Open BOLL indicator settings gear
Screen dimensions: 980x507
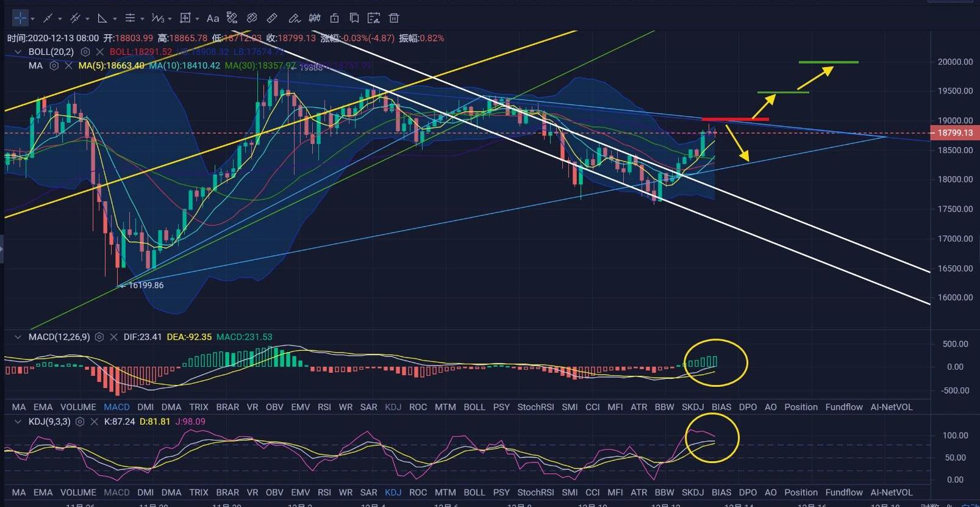(x=85, y=52)
